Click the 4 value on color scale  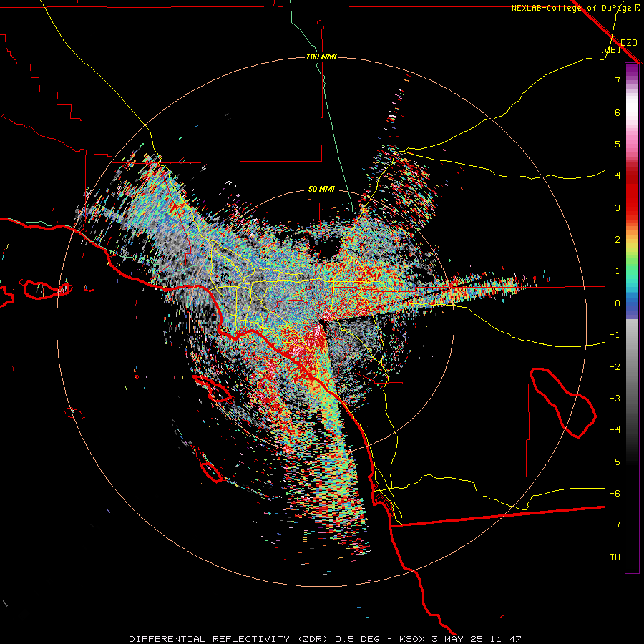618,176
